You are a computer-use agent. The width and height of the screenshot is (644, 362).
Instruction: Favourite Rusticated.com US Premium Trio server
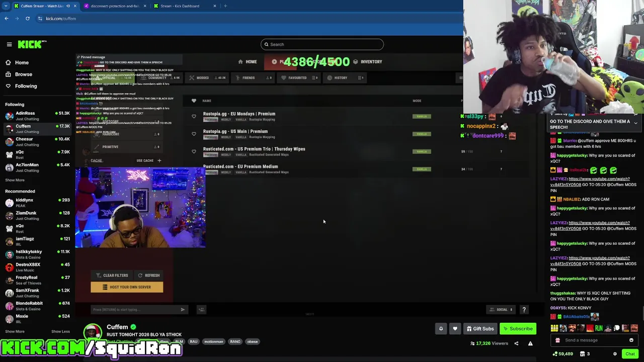194,151
